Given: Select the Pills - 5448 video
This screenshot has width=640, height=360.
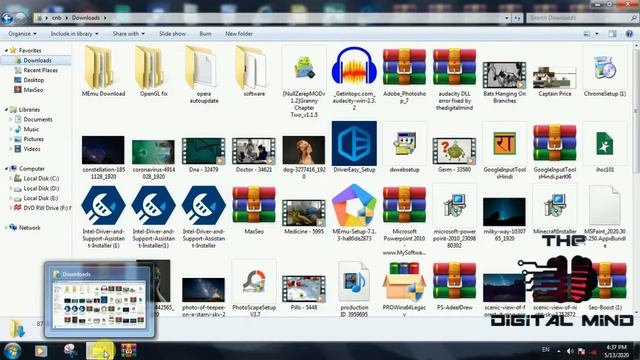Looking at the screenshot, I should click(304, 292).
